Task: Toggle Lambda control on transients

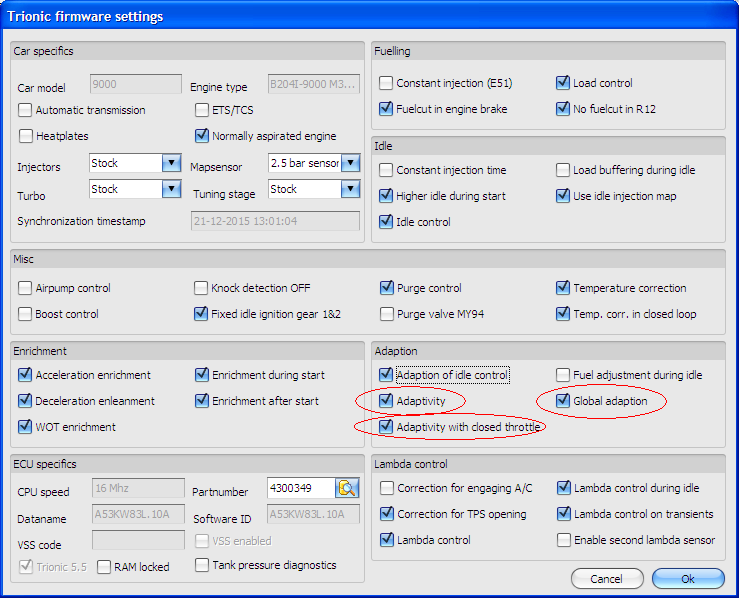Action: (x=564, y=514)
